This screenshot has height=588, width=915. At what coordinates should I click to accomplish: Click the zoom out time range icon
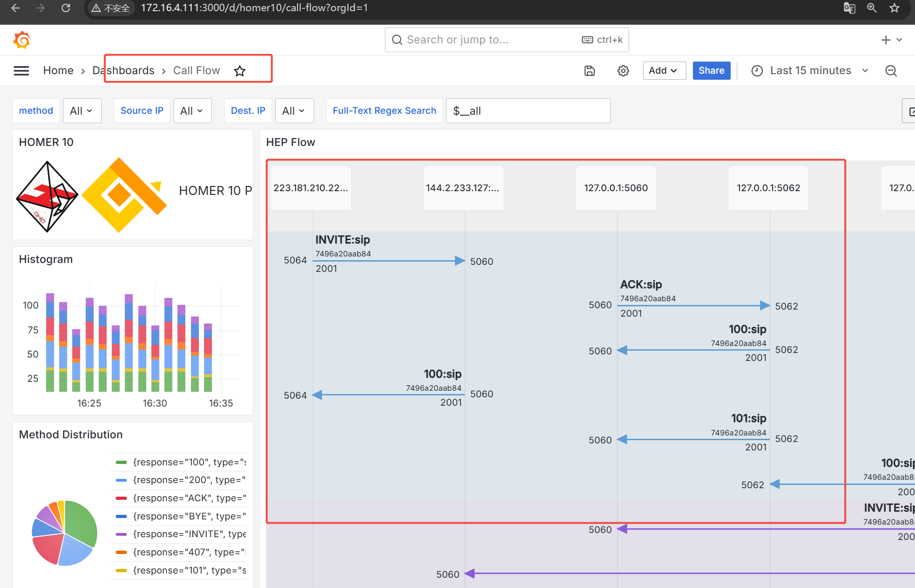pos(891,71)
